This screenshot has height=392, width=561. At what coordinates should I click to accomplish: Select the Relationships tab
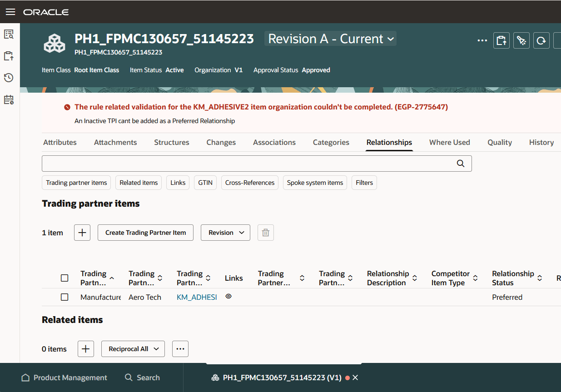tap(389, 142)
